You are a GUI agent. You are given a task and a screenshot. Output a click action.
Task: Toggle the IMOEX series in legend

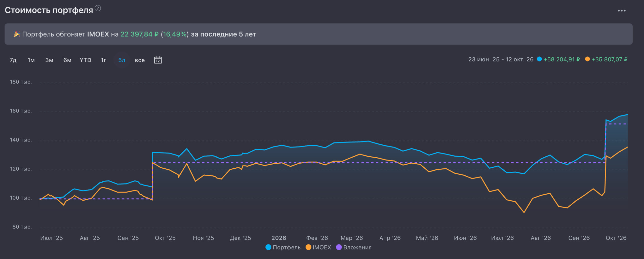(x=318, y=247)
